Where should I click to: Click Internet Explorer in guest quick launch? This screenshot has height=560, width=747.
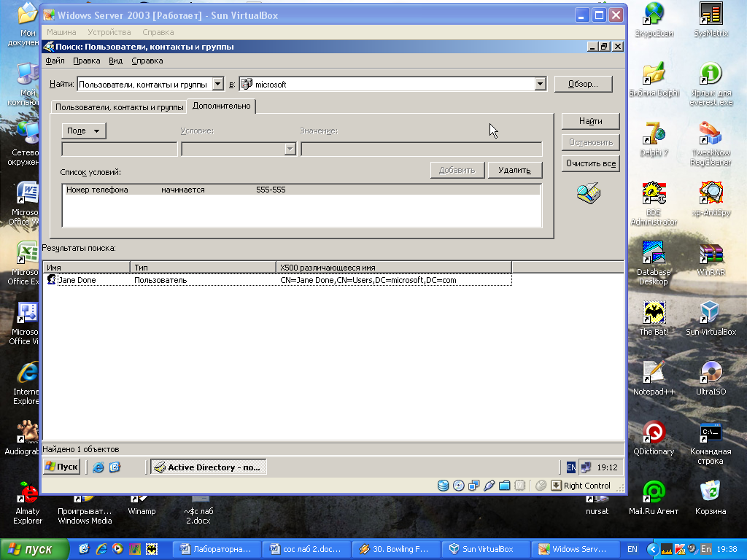[x=98, y=467]
